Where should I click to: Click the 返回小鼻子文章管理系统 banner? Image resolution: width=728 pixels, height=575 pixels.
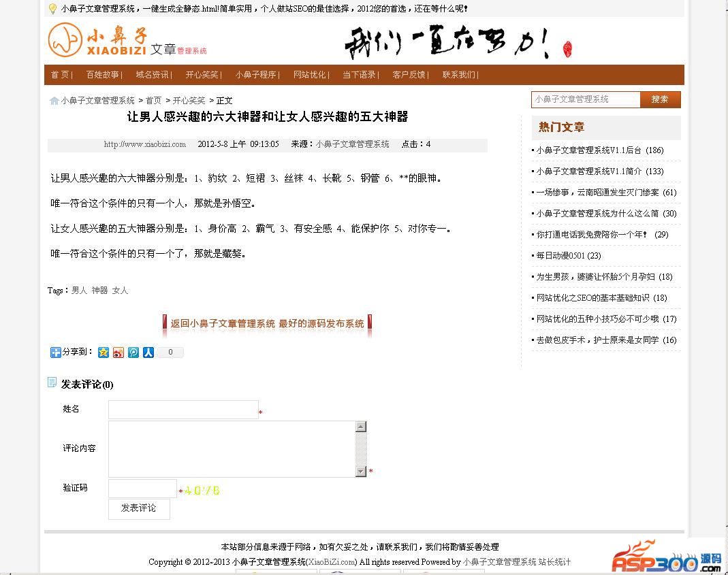pos(267,323)
